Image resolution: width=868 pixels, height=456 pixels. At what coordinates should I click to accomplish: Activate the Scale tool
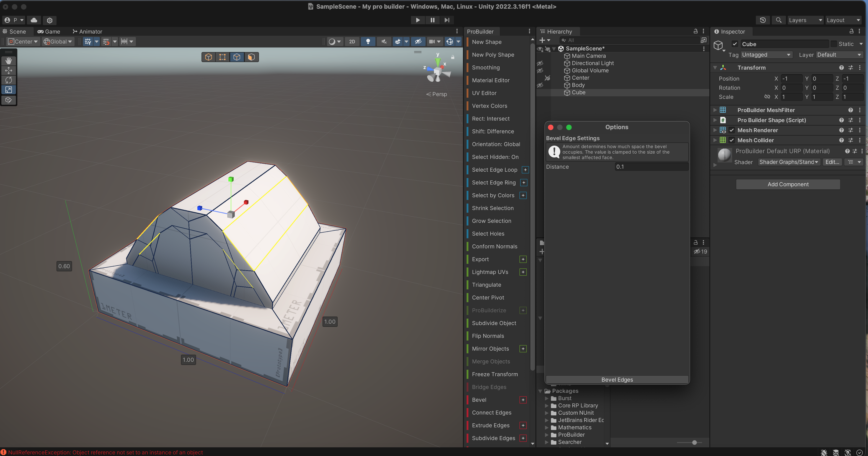(x=8, y=90)
